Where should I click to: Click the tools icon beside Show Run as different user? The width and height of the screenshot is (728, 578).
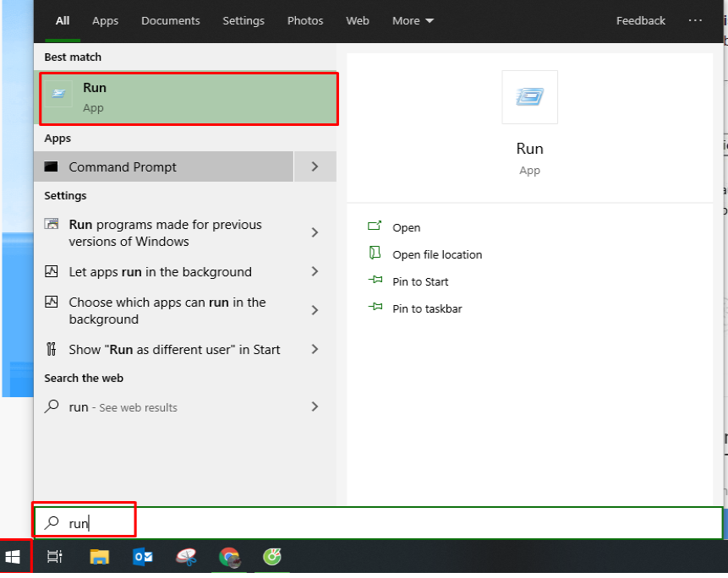tap(51, 349)
